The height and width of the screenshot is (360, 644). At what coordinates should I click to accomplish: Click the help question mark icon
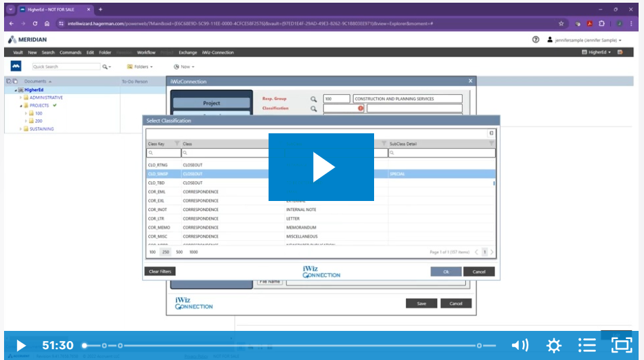click(x=536, y=40)
